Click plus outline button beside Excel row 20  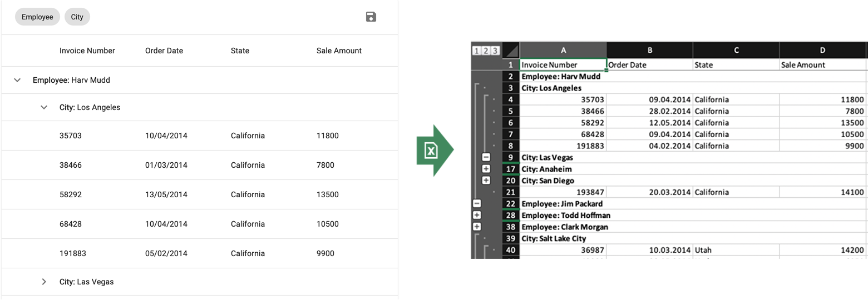tap(486, 181)
